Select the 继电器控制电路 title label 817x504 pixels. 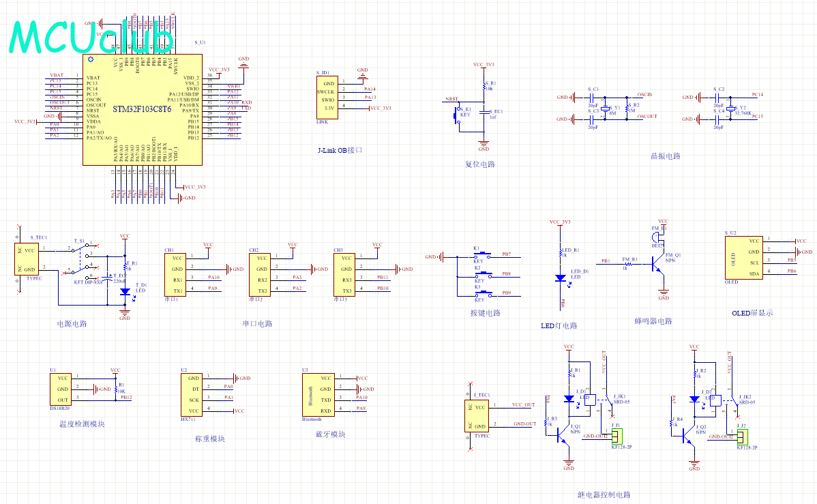603,495
